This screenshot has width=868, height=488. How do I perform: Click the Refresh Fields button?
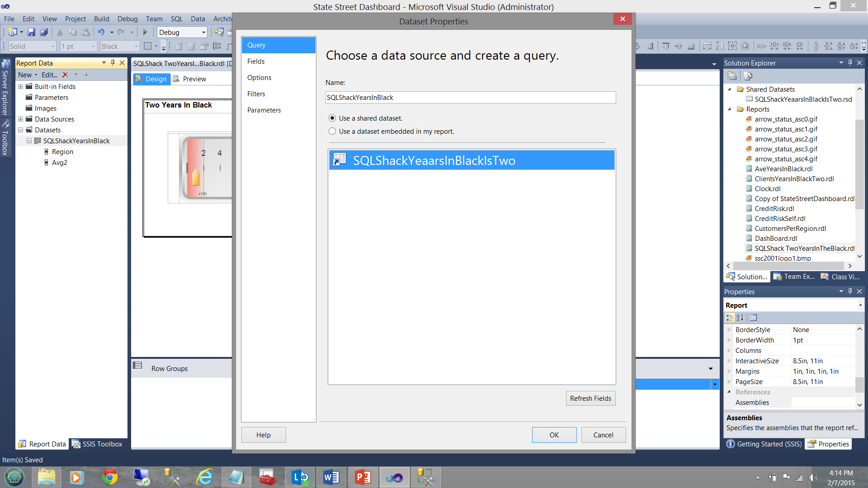coord(590,399)
